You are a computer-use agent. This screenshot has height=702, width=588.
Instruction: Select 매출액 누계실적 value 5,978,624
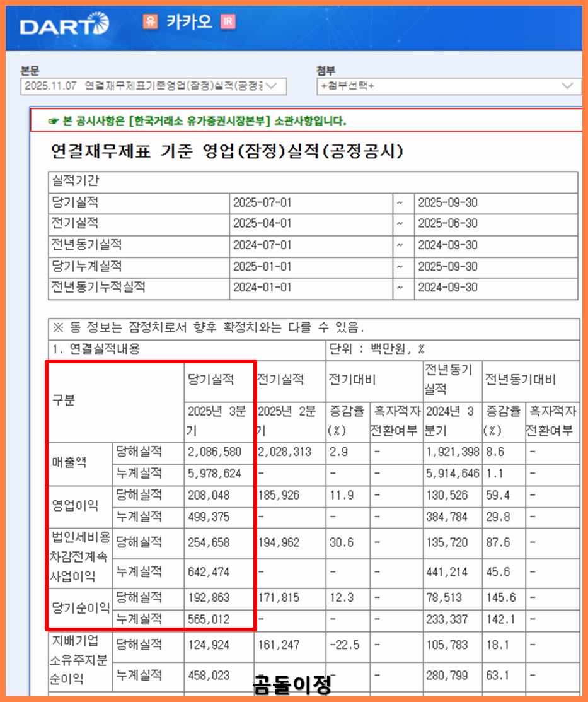coord(214,474)
